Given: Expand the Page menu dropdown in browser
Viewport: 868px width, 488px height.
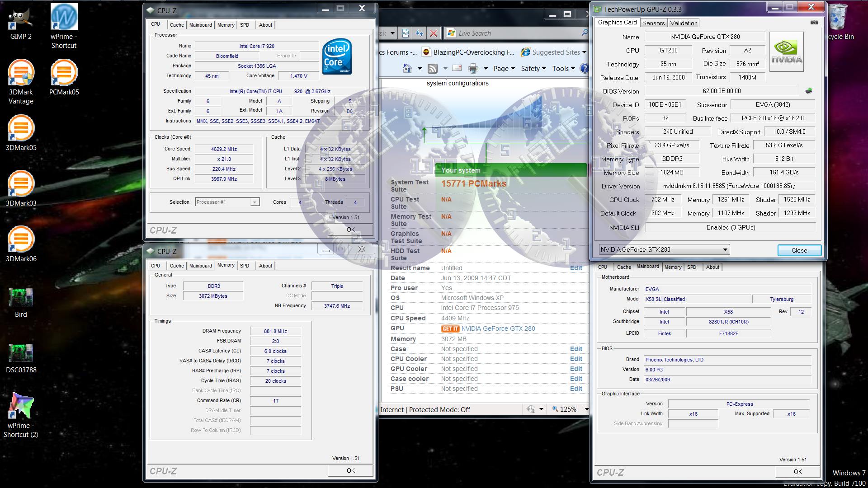Looking at the screenshot, I should pyautogui.click(x=504, y=68).
